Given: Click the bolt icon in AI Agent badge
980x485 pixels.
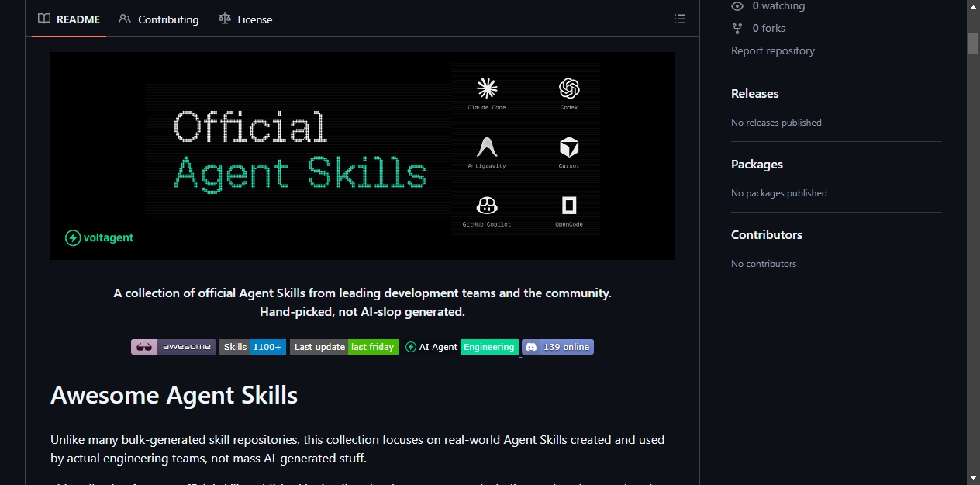Looking at the screenshot, I should [x=411, y=347].
